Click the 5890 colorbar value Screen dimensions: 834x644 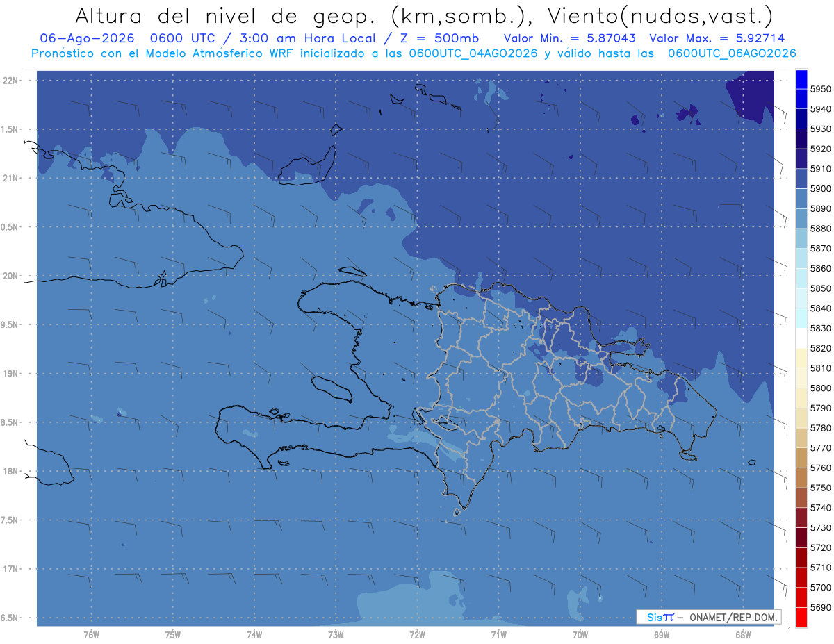(x=820, y=208)
